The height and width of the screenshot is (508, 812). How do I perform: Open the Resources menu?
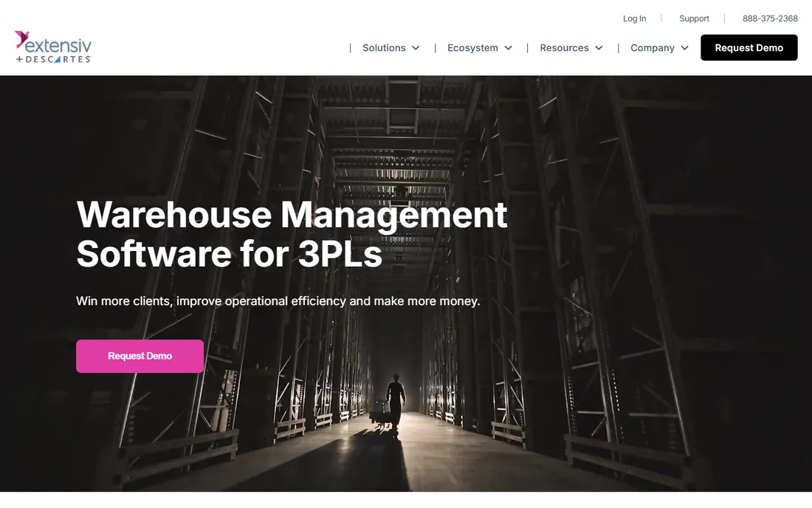pyautogui.click(x=564, y=48)
